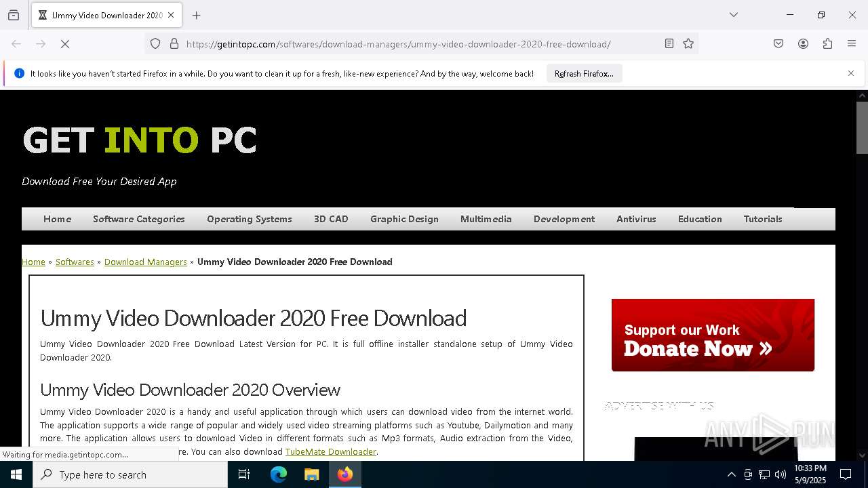View site security padlock info
868x488 pixels.
(174, 44)
